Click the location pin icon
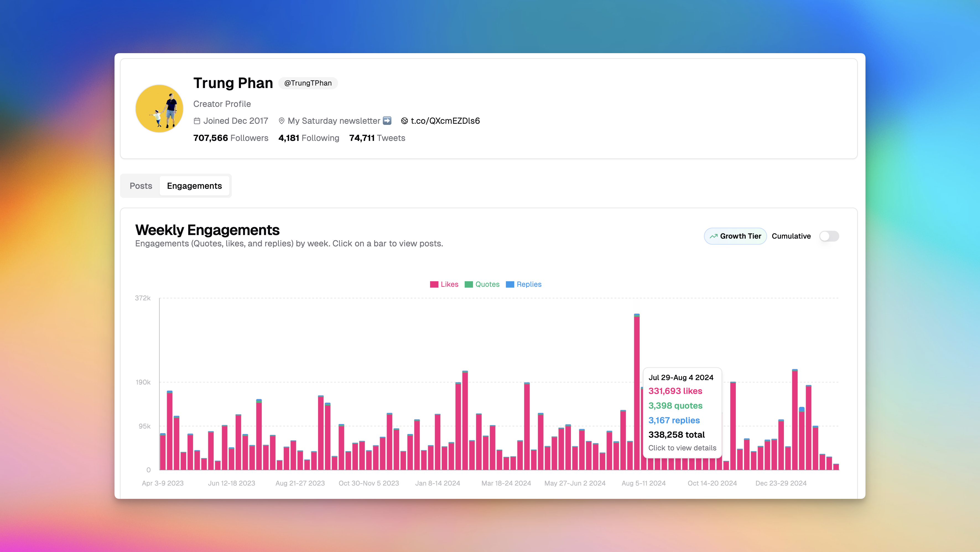The width and height of the screenshot is (980, 552). pyautogui.click(x=282, y=121)
